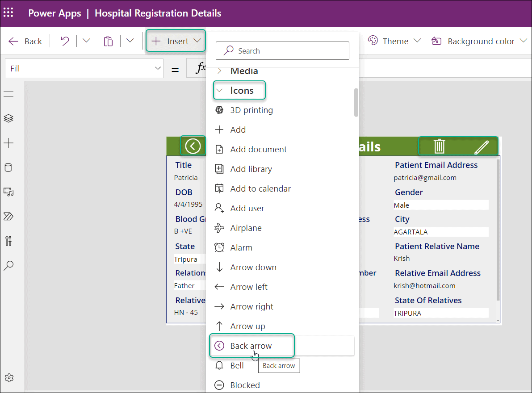Open the Variables panel in the left rail
Screen dimensions: 532x393
[9, 241]
